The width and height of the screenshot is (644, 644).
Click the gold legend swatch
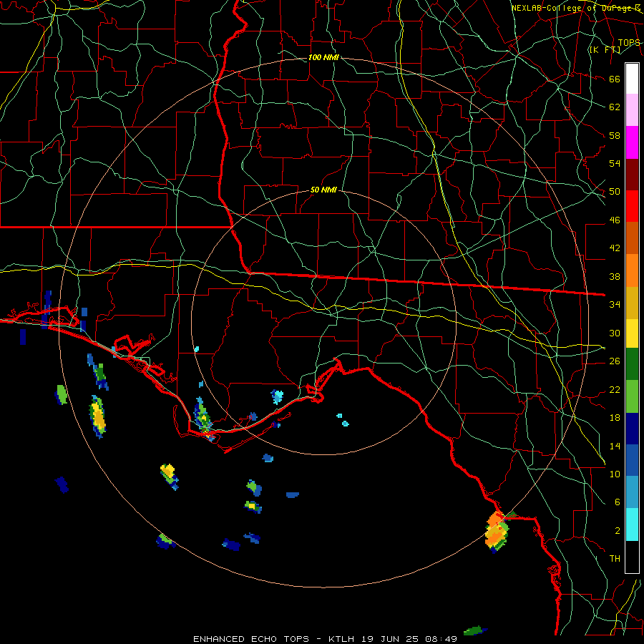632,303
